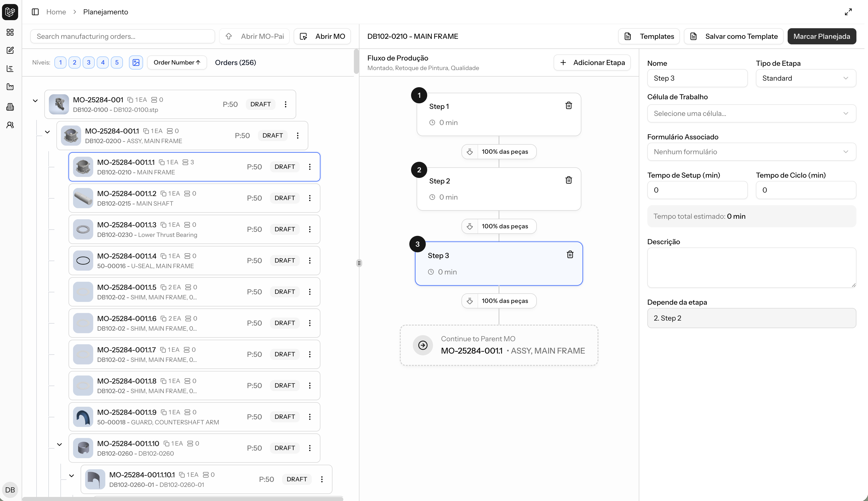Delete Step 2 with trash icon
This screenshot has height=501, width=868.
click(569, 180)
